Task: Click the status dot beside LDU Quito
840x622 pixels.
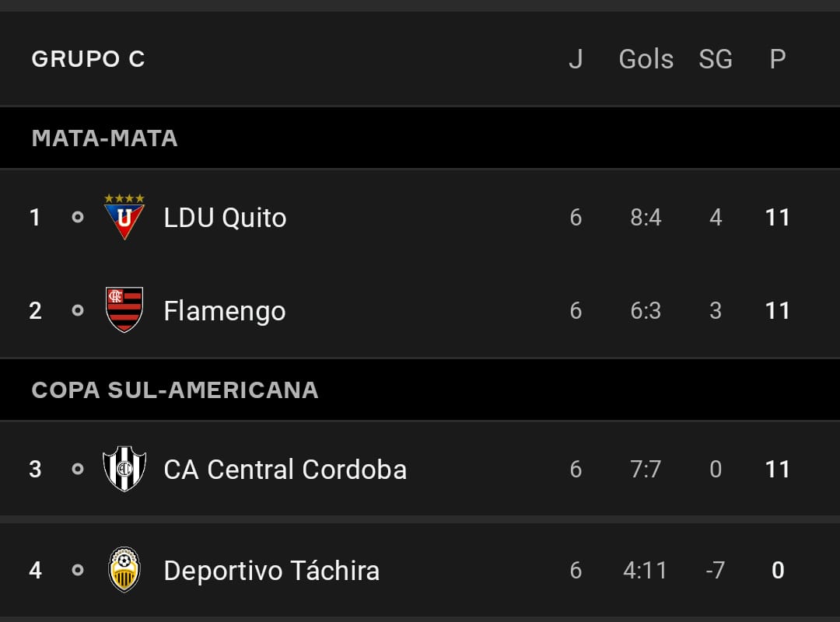Action: pyautogui.click(x=78, y=217)
